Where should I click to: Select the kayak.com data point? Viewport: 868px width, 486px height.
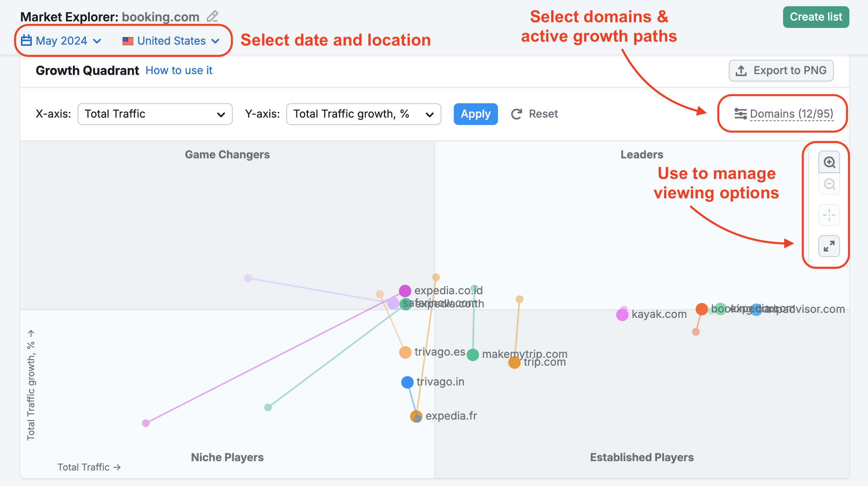point(622,315)
